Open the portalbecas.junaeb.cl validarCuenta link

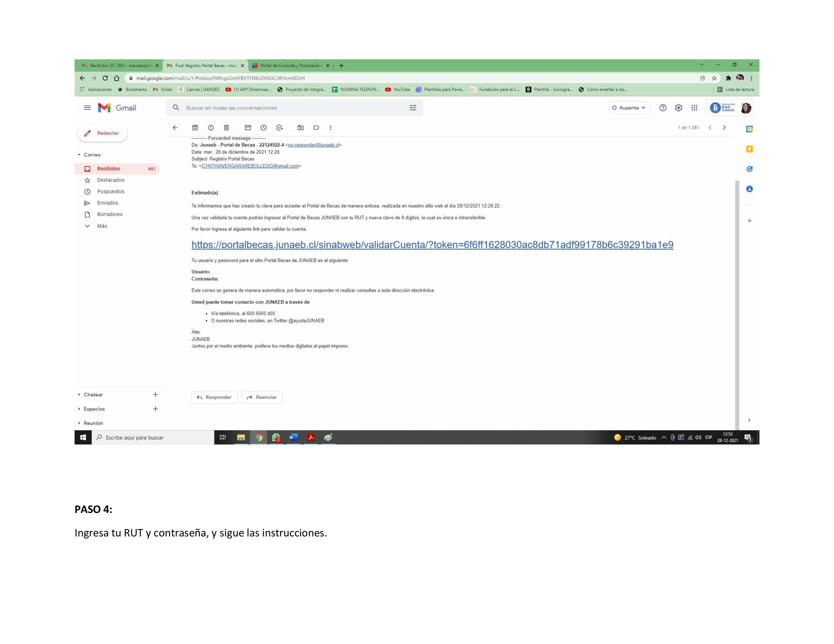coord(432,244)
